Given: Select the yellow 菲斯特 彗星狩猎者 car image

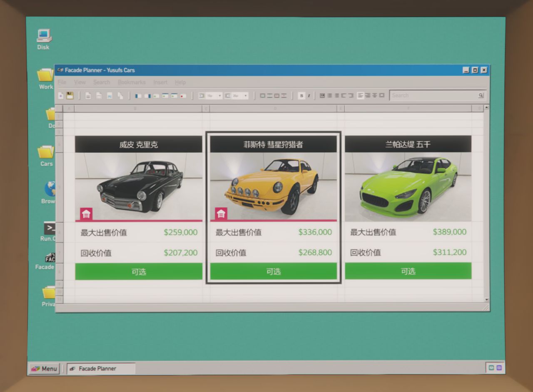Looking at the screenshot, I should [274, 186].
